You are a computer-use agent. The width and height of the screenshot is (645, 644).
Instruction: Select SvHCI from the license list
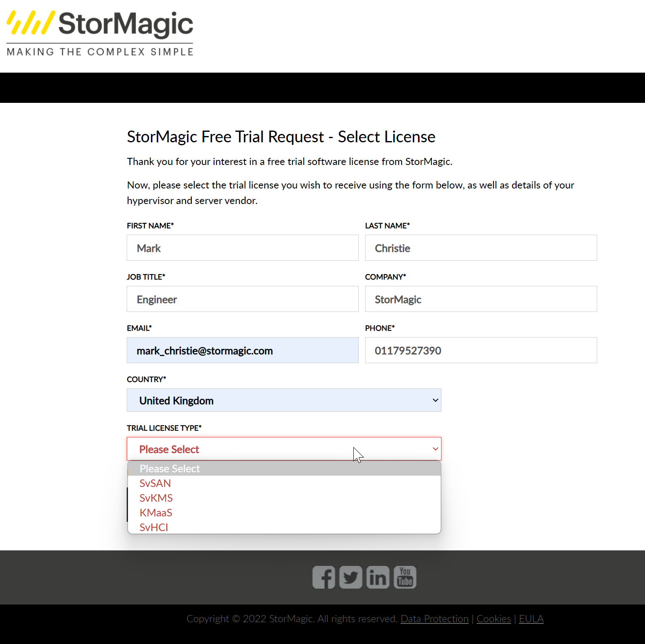coord(284,527)
